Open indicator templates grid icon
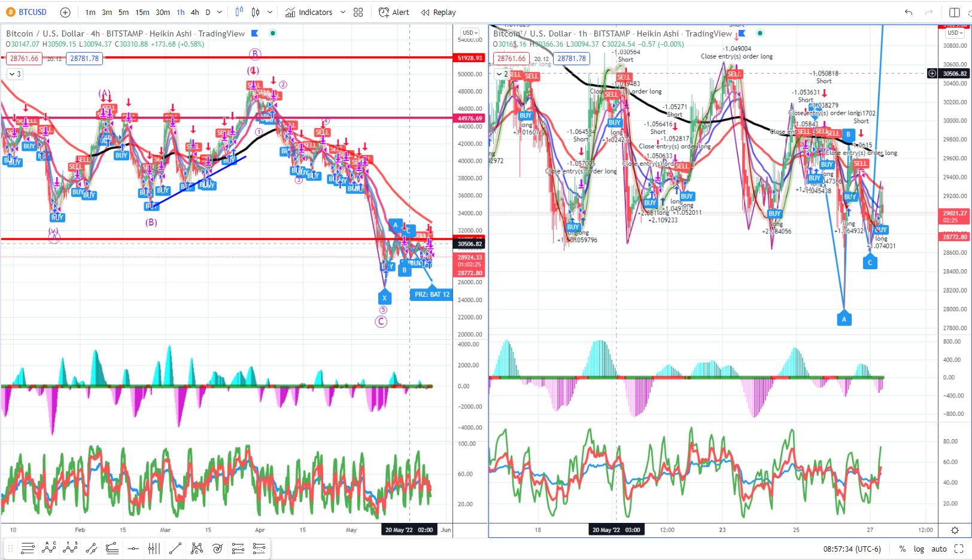The image size is (972, 560). click(x=359, y=12)
